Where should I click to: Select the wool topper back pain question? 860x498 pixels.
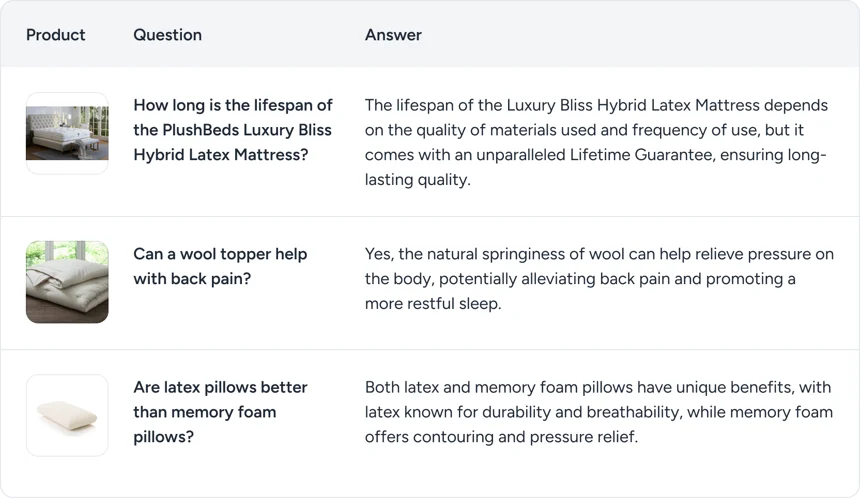click(220, 267)
